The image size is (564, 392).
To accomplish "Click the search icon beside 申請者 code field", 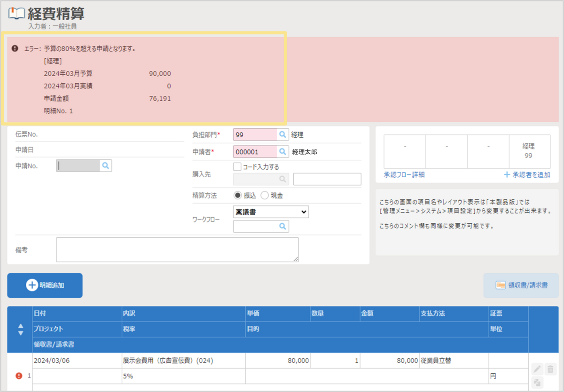I will point(282,152).
